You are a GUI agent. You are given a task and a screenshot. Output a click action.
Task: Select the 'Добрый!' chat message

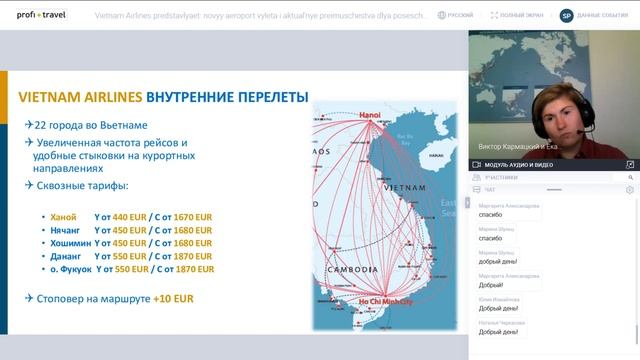(x=491, y=285)
